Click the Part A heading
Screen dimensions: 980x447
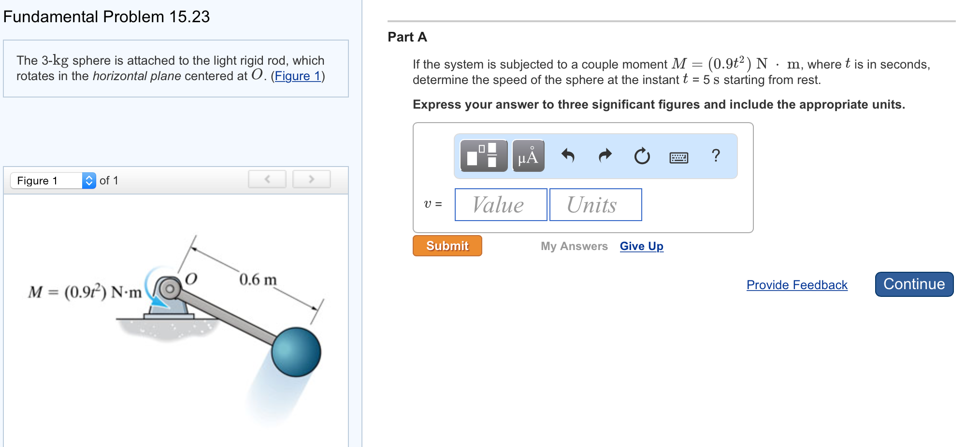407,37
